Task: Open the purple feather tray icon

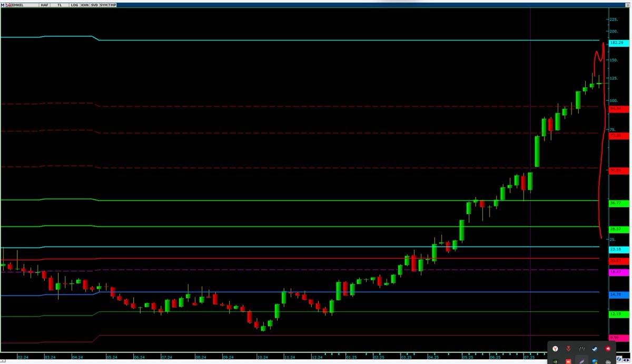Action: (581, 361)
